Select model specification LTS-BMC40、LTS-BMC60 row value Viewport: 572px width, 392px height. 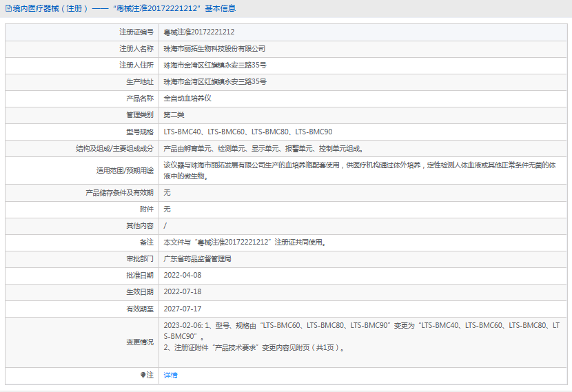click(x=247, y=132)
